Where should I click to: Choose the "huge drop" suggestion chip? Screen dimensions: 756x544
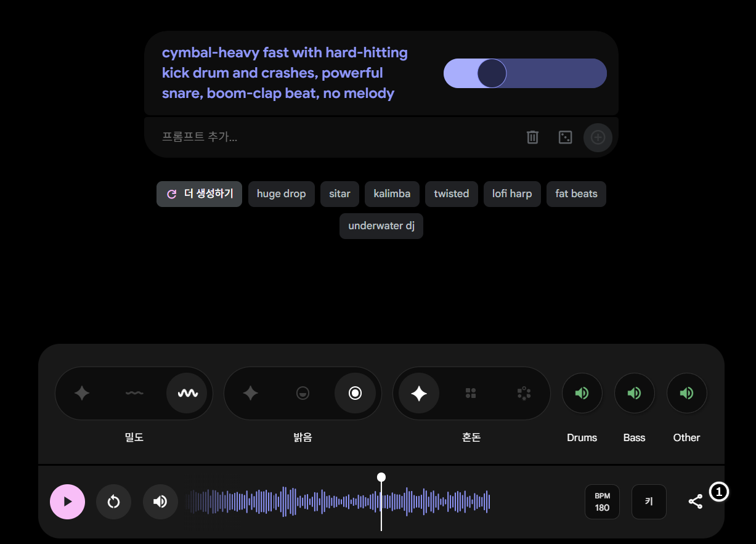pyautogui.click(x=281, y=194)
